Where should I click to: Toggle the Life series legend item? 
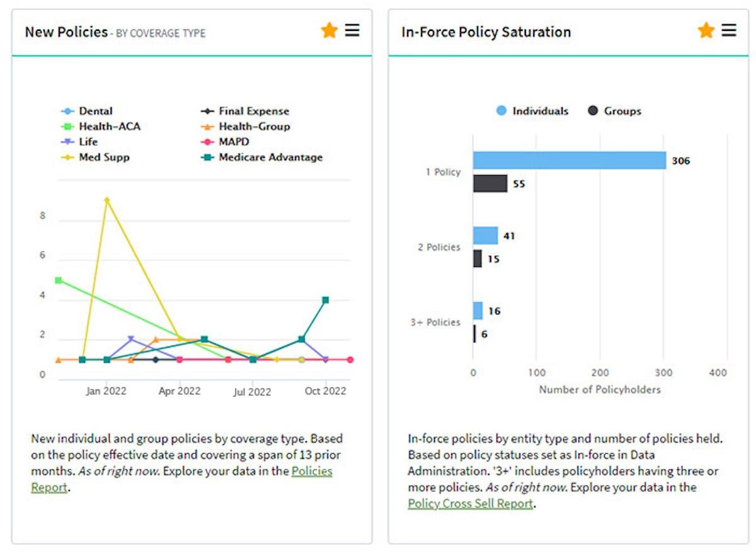pos(88,142)
